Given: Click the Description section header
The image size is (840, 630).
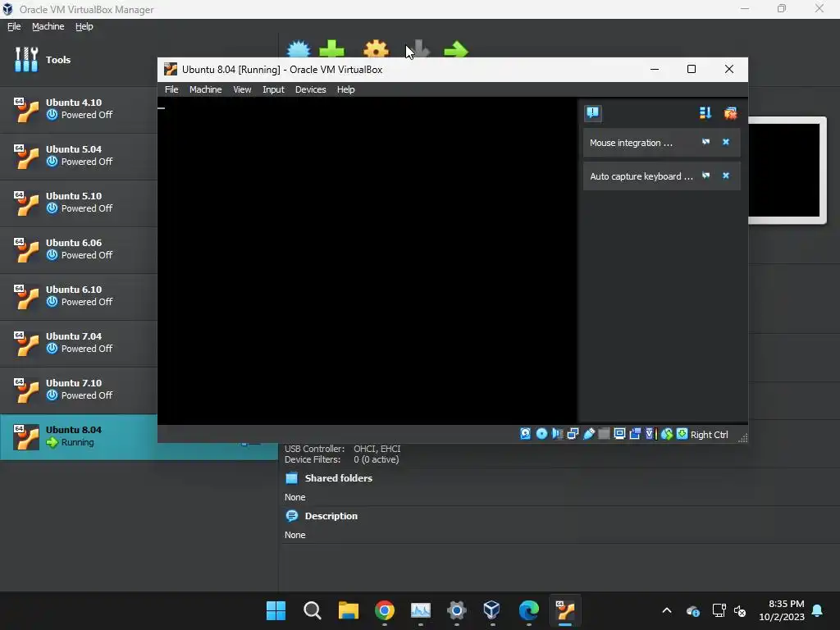Looking at the screenshot, I should [331, 516].
